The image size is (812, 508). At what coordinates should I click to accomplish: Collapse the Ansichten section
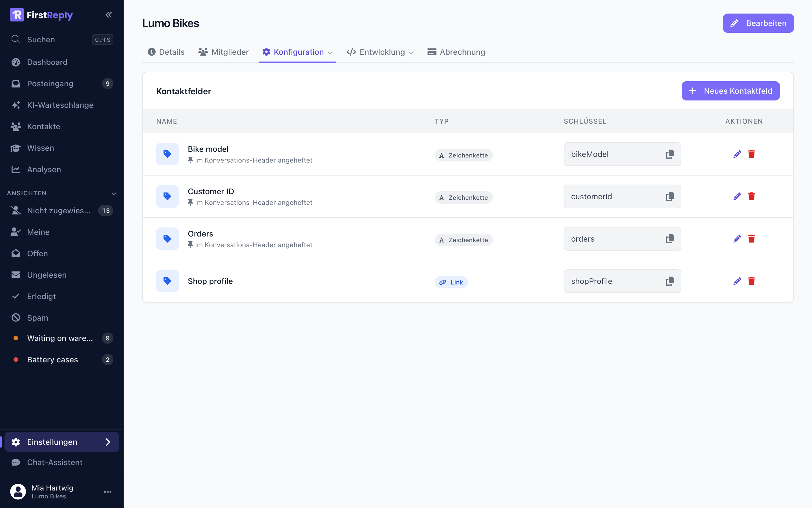[x=114, y=194]
